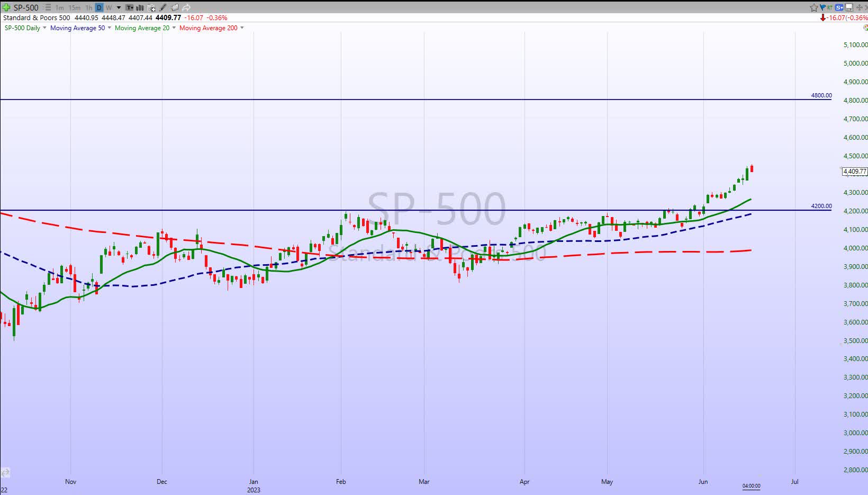Viewport: 868px width, 495px height.
Task: Expand the timeframe dropdown arrow
Action: (x=119, y=7)
